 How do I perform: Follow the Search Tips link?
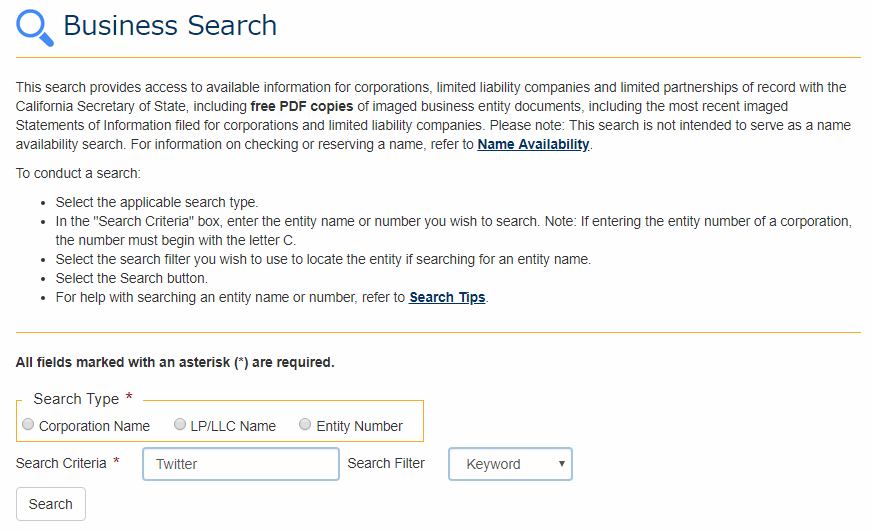pyautogui.click(x=447, y=297)
